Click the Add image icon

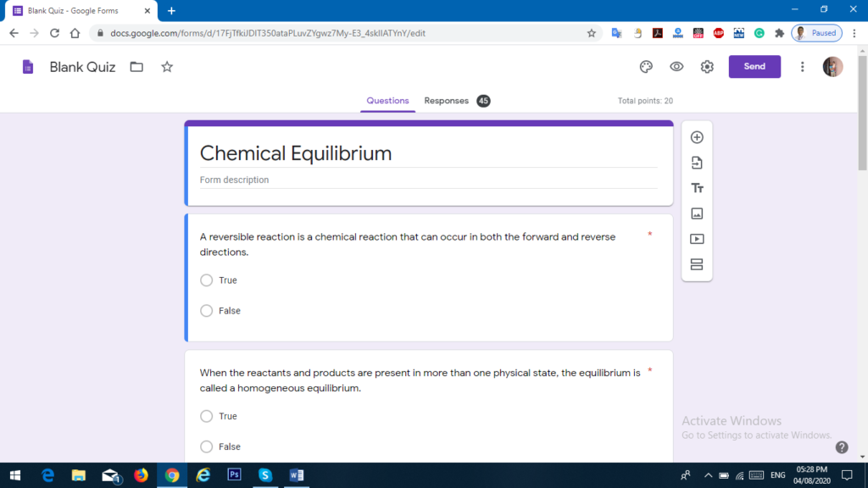(x=697, y=213)
